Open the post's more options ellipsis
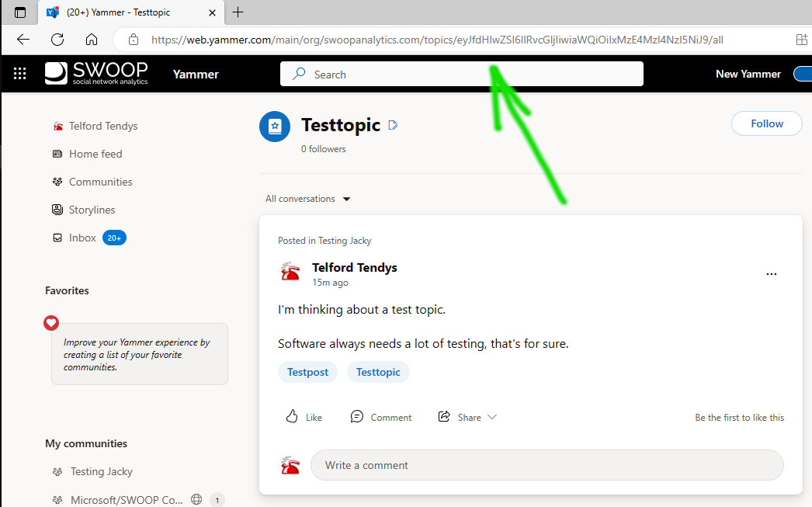The width and height of the screenshot is (812, 507). [771, 274]
